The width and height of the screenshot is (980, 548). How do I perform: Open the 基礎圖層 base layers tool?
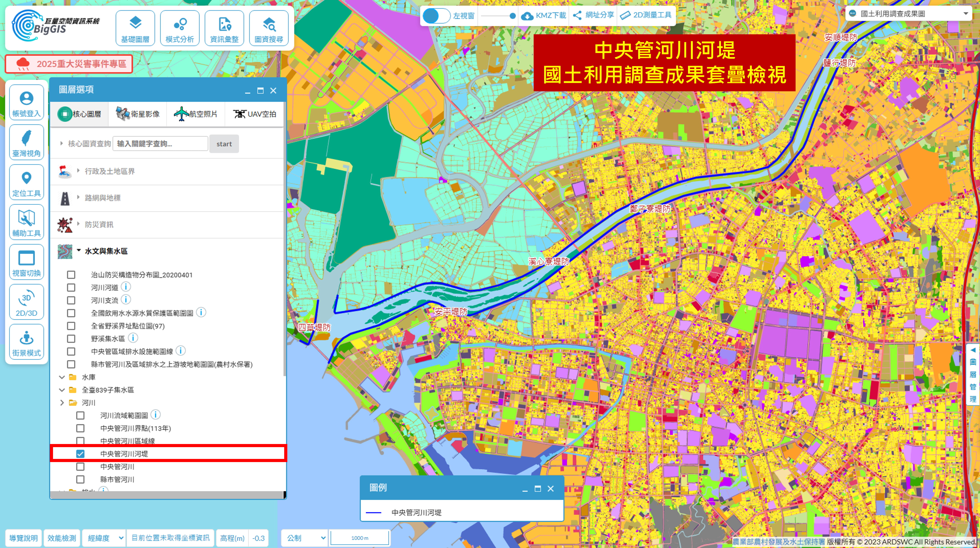(135, 29)
